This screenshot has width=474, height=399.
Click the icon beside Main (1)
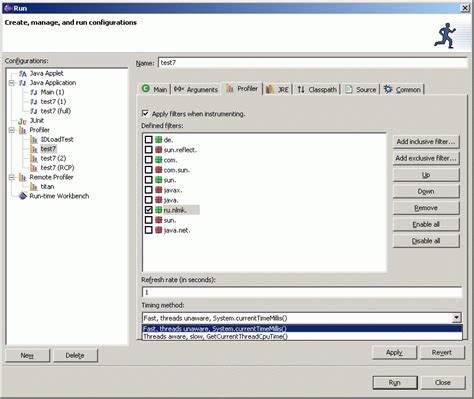coord(34,92)
